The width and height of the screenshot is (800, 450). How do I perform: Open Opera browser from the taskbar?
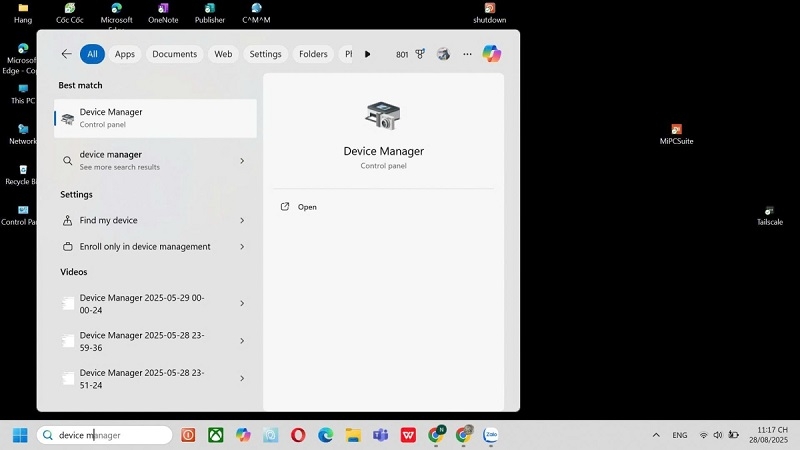298,435
